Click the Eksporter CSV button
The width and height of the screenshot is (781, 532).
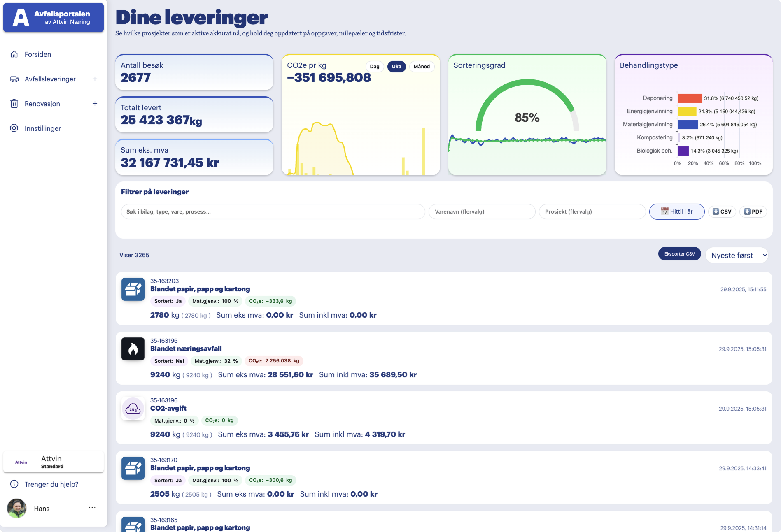point(679,254)
